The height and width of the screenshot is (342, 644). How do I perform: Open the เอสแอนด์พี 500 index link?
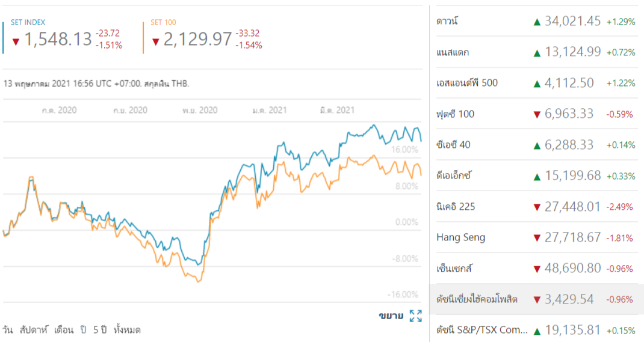pyautogui.click(x=467, y=83)
